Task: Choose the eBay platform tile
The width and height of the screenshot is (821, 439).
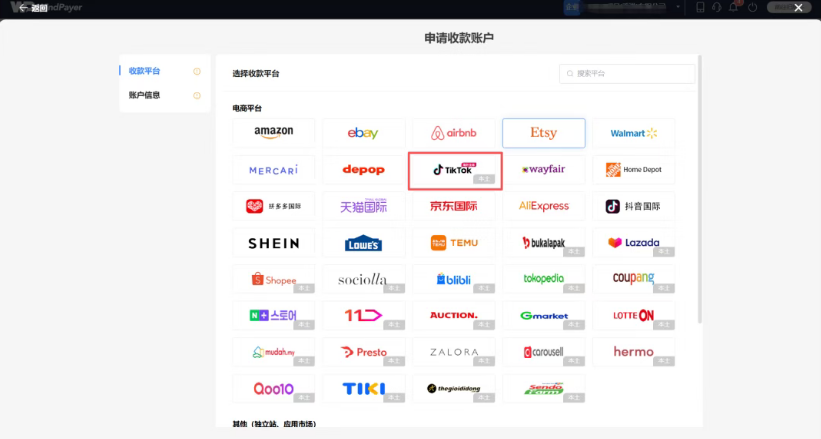Action: tap(363, 133)
